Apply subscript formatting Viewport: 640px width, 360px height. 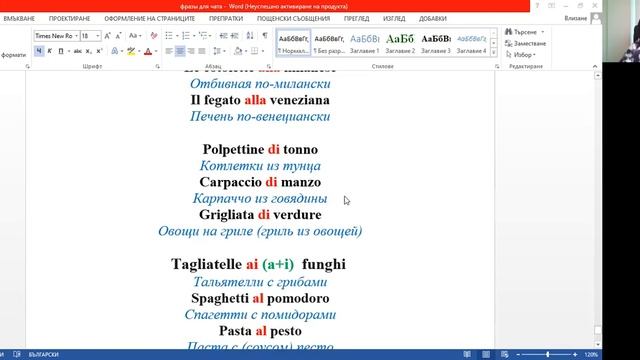88,51
